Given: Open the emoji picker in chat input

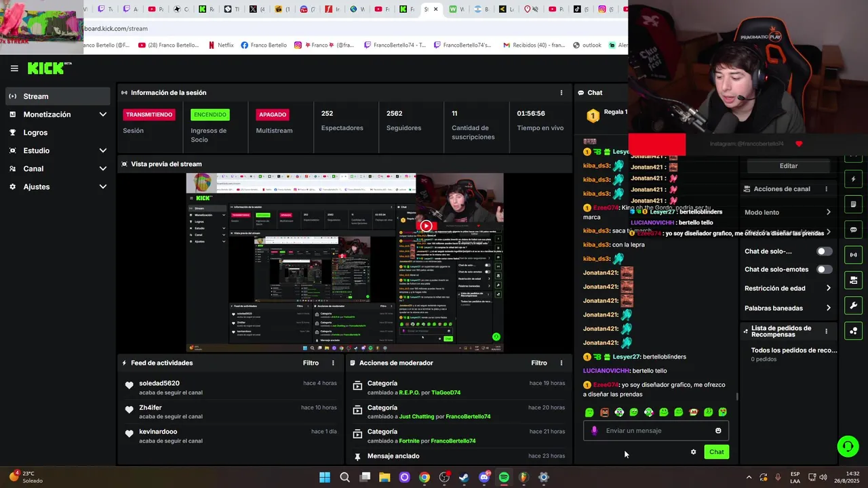Looking at the screenshot, I should (x=718, y=431).
